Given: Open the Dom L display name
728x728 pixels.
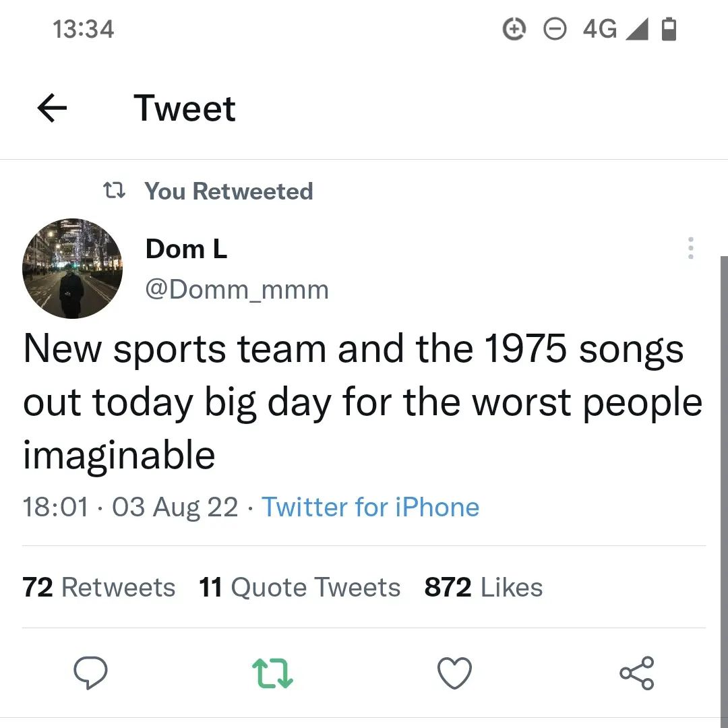Looking at the screenshot, I should (x=186, y=249).
